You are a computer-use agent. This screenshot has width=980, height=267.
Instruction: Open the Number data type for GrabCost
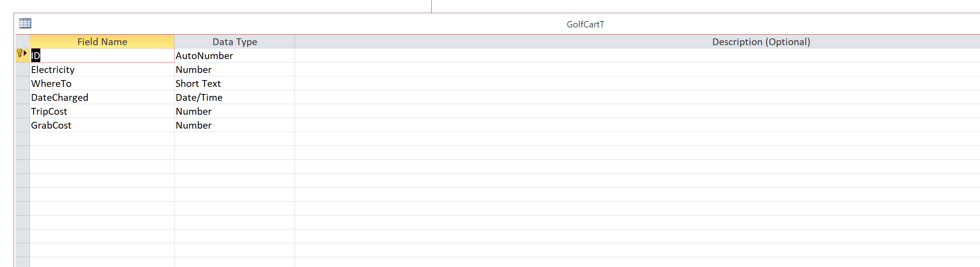pyautogui.click(x=234, y=125)
